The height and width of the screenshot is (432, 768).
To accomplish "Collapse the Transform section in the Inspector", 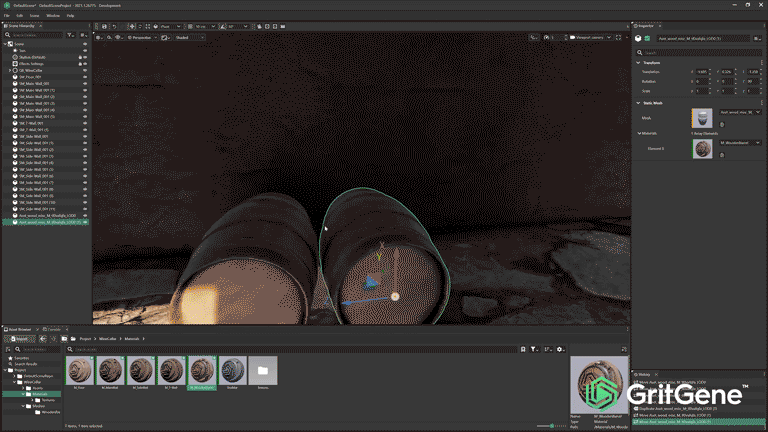I will click(638, 63).
